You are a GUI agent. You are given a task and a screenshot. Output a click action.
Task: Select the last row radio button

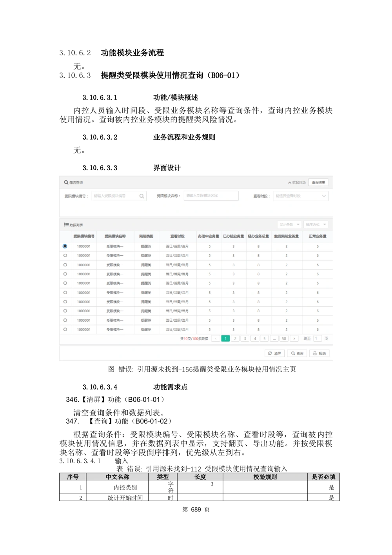65,329
